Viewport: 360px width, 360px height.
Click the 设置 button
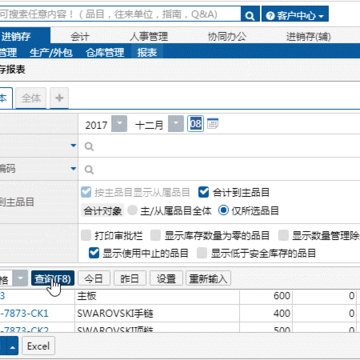tap(166, 278)
